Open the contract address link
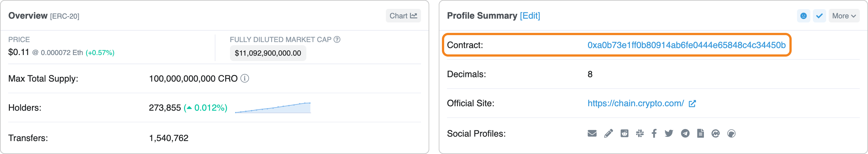The image size is (868, 154). click(686, 45)
